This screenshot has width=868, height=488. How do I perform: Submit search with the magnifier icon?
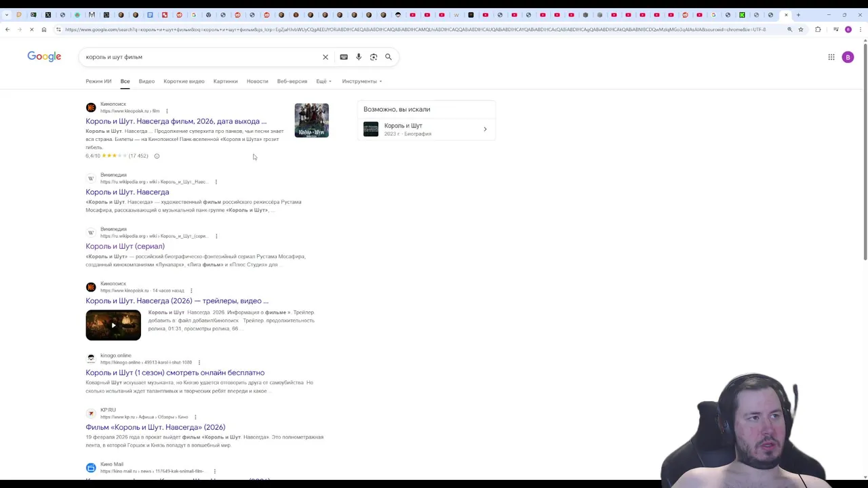389,57
